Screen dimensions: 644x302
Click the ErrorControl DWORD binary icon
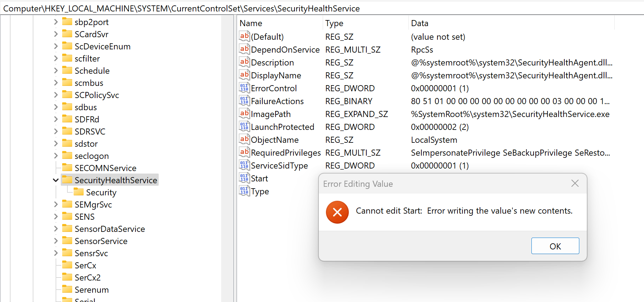[244, 88]
